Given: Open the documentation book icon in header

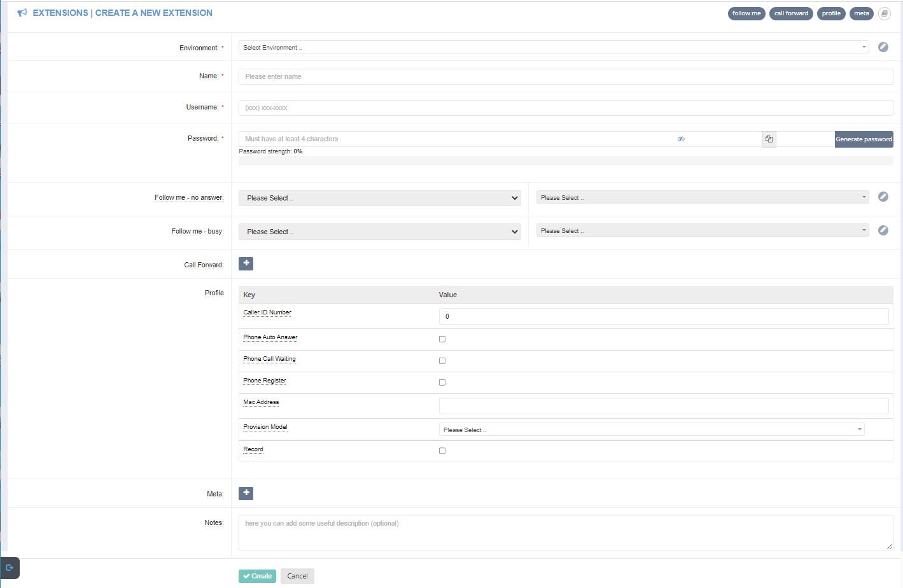Looking at the screenshot, I should [885, 13].
